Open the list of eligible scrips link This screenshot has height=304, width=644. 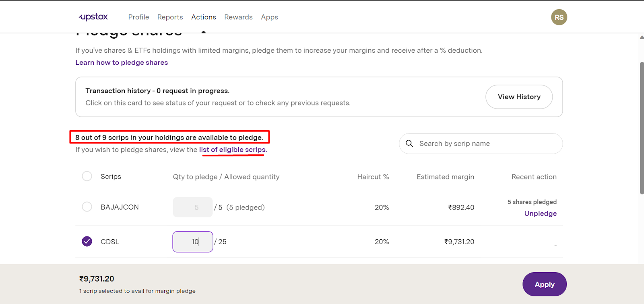(232, 150)
